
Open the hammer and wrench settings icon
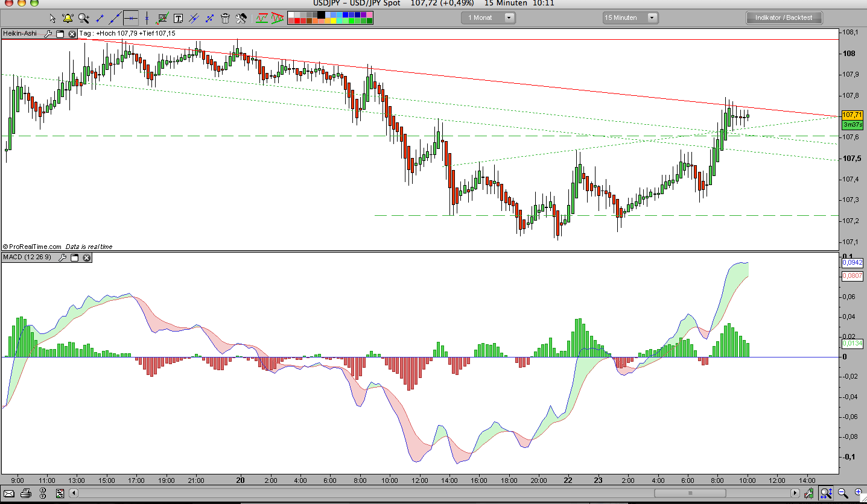tap(241, 19)
